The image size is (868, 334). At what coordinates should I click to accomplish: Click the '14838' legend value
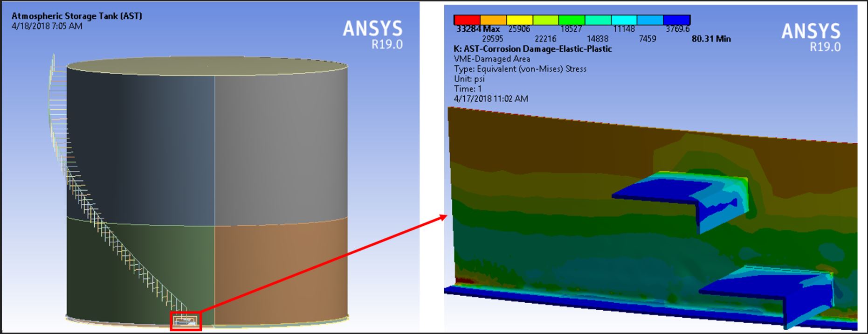[x=597, y=39]
